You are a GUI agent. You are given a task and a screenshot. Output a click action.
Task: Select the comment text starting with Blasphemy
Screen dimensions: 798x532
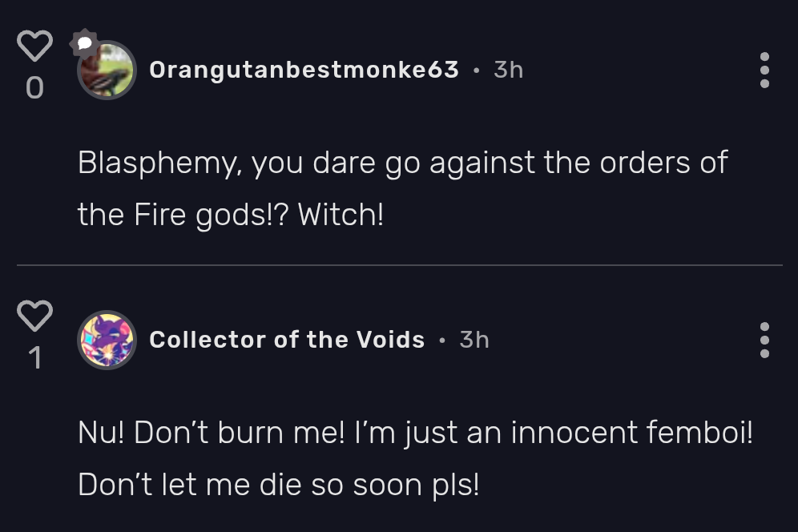point(401,188)
